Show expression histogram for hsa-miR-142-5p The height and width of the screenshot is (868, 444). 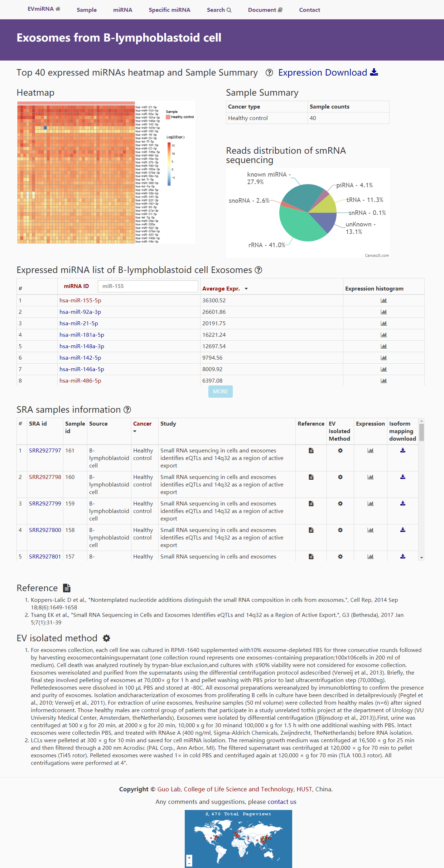coord(384,358)
